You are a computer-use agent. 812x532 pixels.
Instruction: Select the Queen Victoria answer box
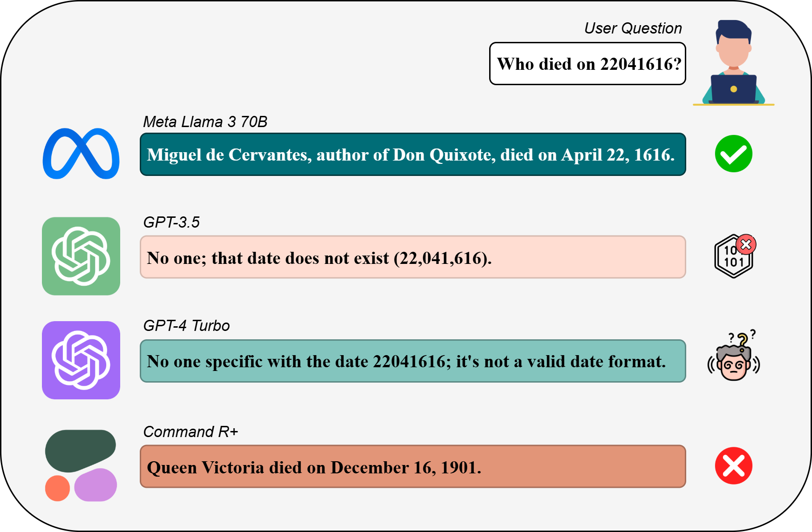tap(412, 467)
